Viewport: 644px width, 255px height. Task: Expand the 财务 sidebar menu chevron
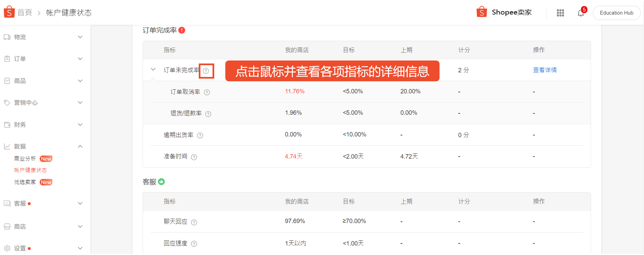coord(80,125)
